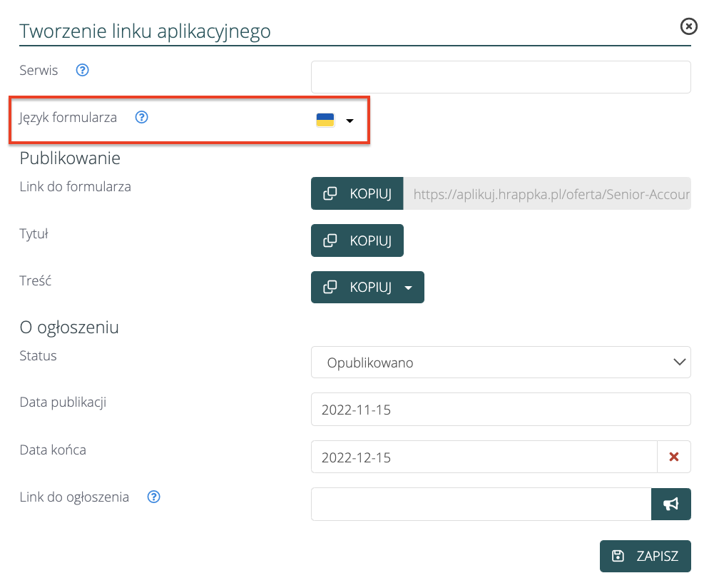Click the greyed application form URL field

547,193
